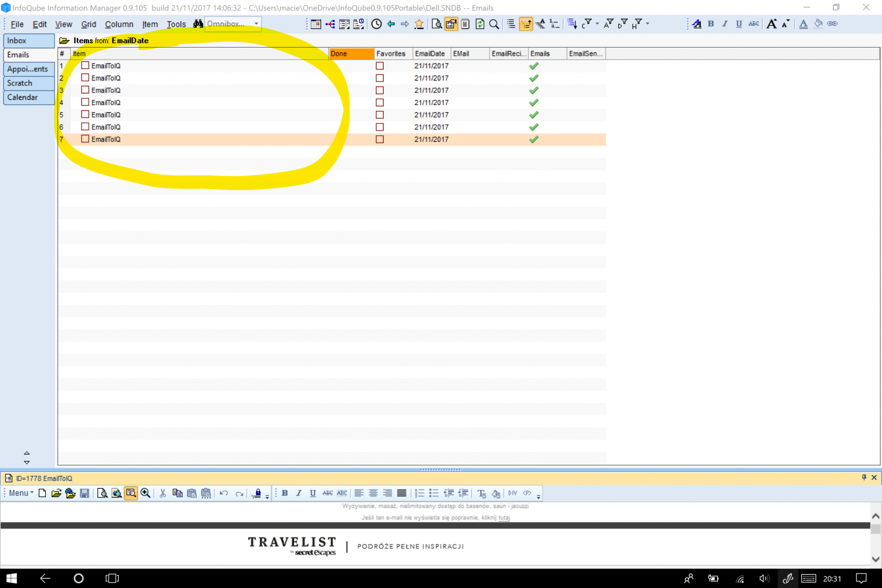Click the D filter funnel icon
Screen dimensions: 882x588
(x=623, y=24)
